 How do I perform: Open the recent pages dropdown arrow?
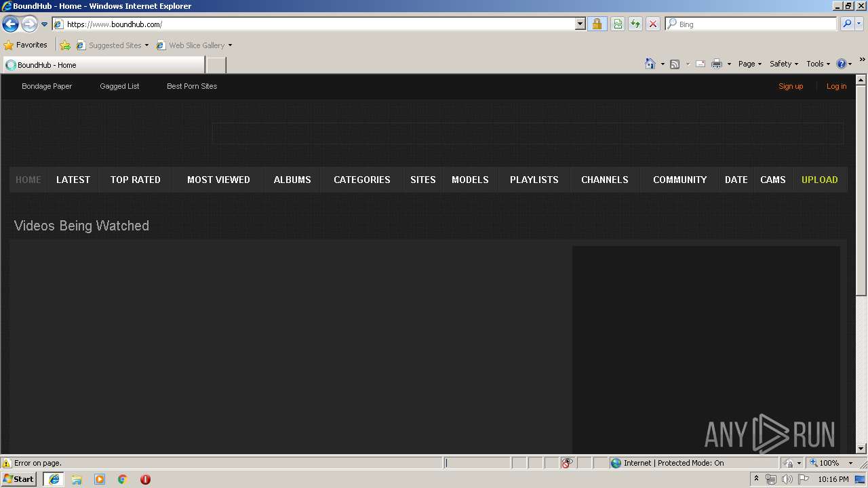pyautogui.click(x=44, y=24)
